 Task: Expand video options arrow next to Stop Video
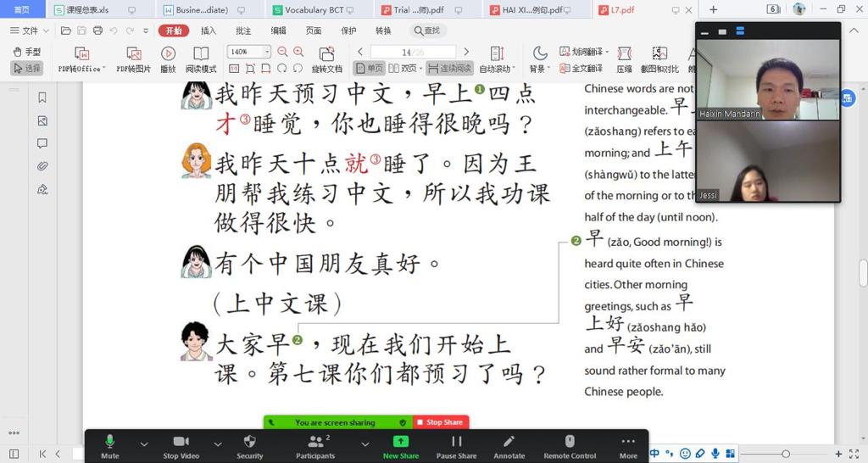(x=218, y=443)
